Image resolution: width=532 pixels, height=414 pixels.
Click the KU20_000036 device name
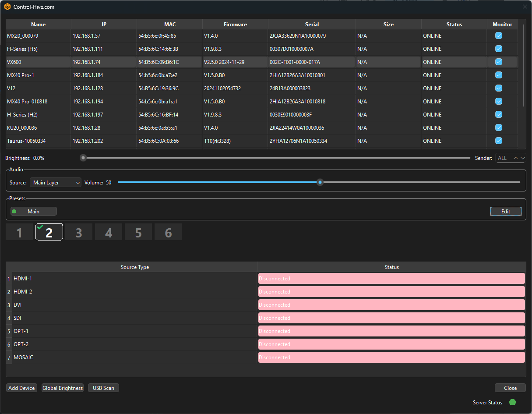[x=22, y=128]
